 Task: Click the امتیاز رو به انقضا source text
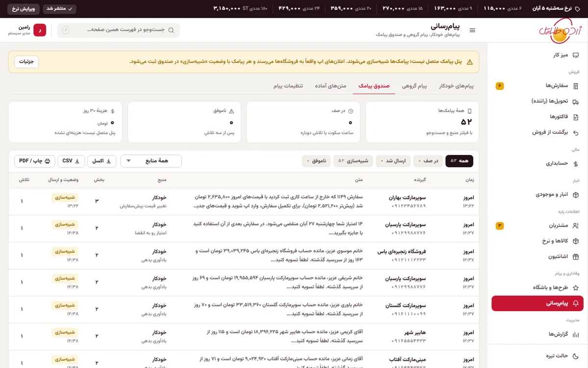[151, 233]
